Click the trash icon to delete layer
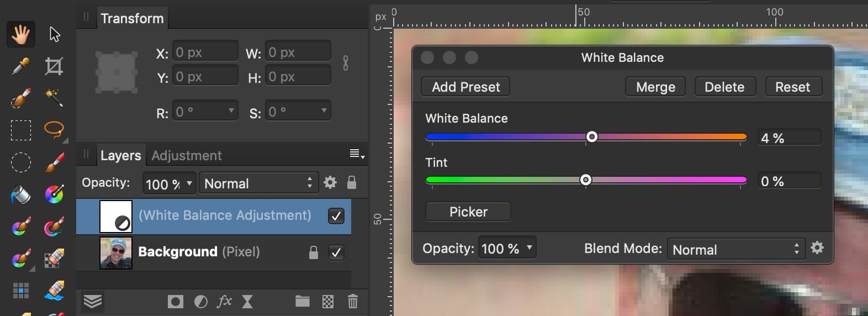Screen dimensions: 868x316 coord(353,301)
